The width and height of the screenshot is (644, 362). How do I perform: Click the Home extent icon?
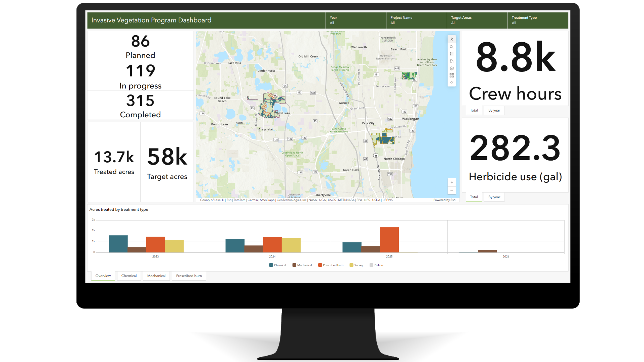(x=452, y=61)
